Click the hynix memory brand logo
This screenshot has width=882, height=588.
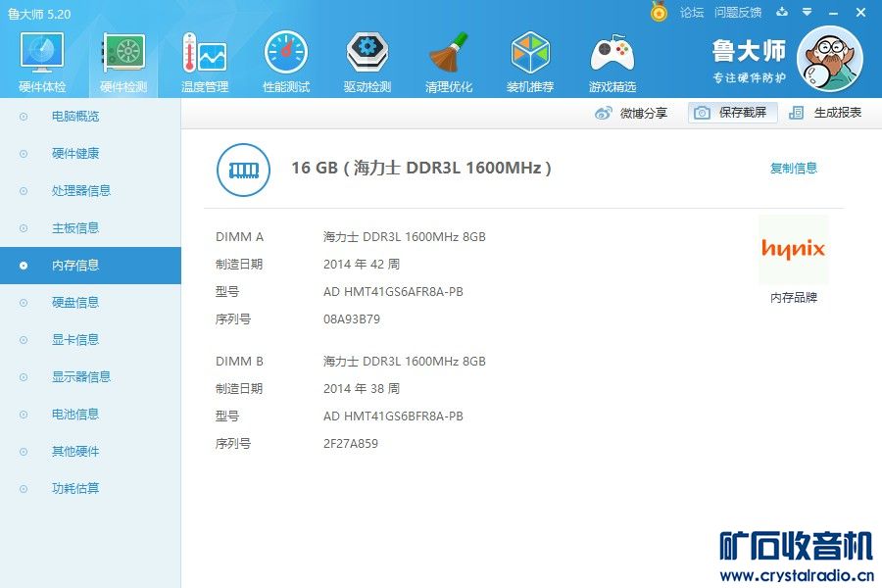793,249
